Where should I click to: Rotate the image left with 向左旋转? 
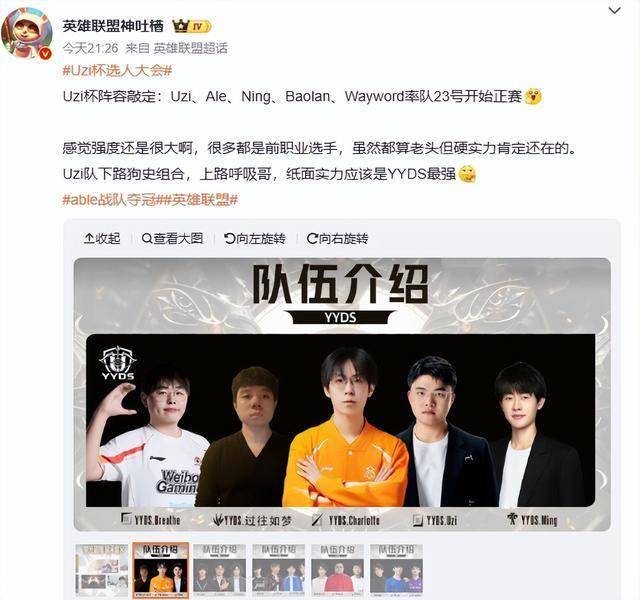[x=255, y=238]
